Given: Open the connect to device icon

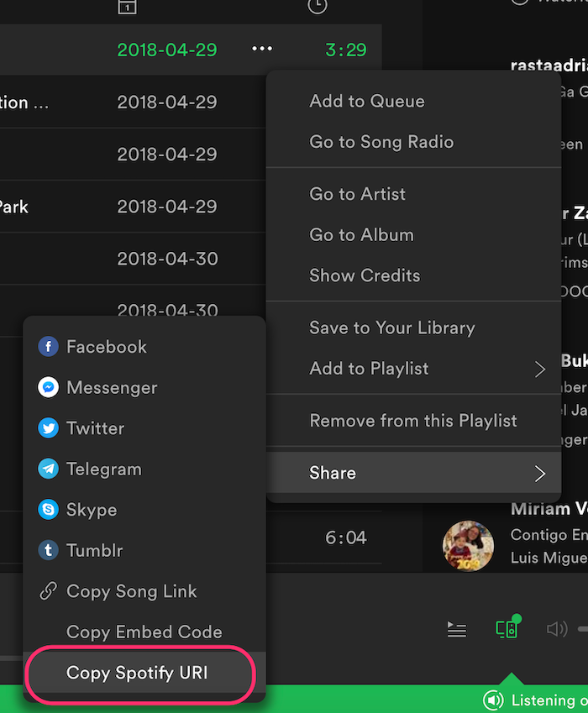Looking at the screenshot, I should [508, 628].
